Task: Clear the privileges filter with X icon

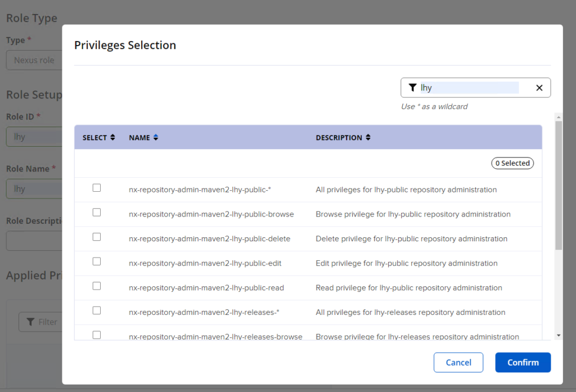Action: point(539,88)
